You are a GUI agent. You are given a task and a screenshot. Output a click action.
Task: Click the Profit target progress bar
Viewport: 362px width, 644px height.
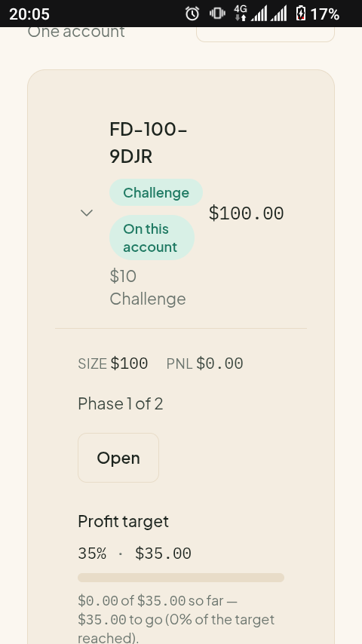(181, 578)
